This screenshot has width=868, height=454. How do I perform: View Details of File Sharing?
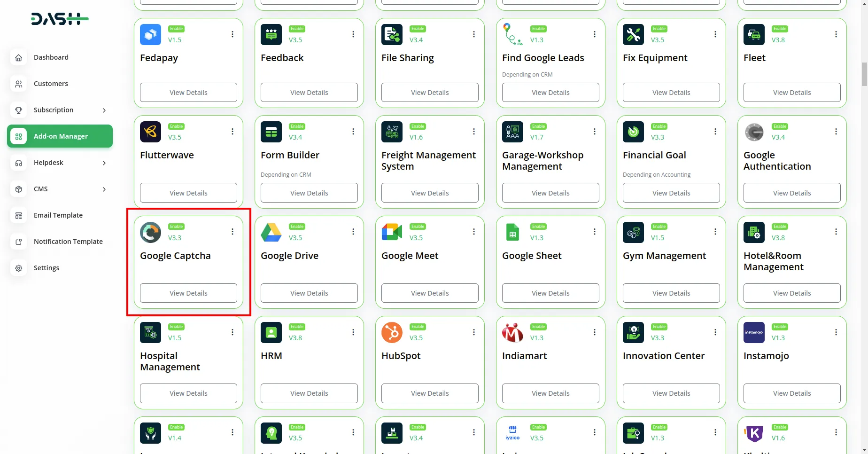(x=430, y=93)
